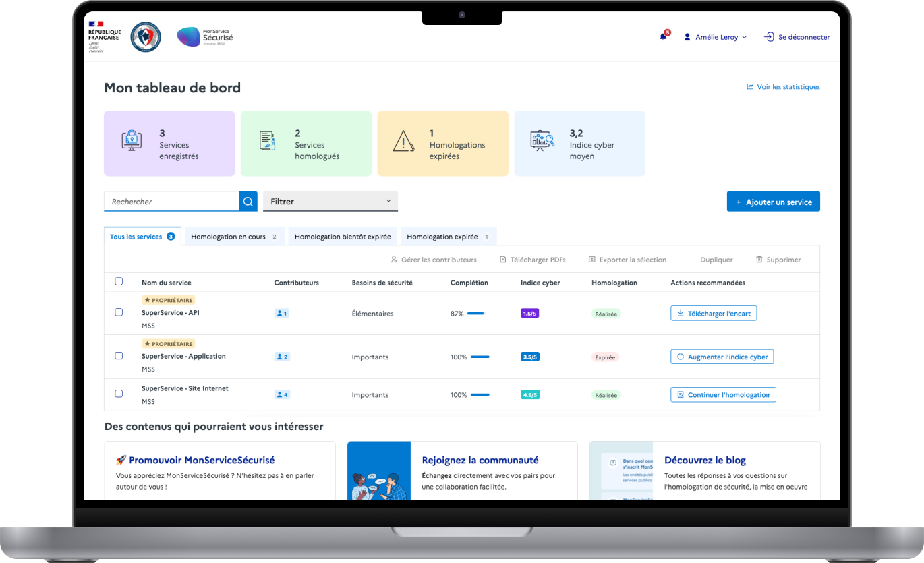924x563 pixels.
Task: Click the Supprimer trash icon
Action: point(759,260)
